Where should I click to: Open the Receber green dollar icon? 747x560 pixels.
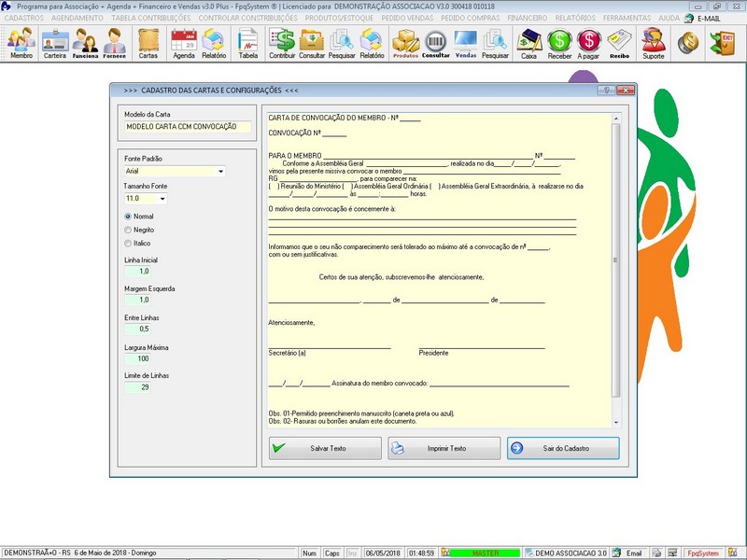tap(559, 43)
